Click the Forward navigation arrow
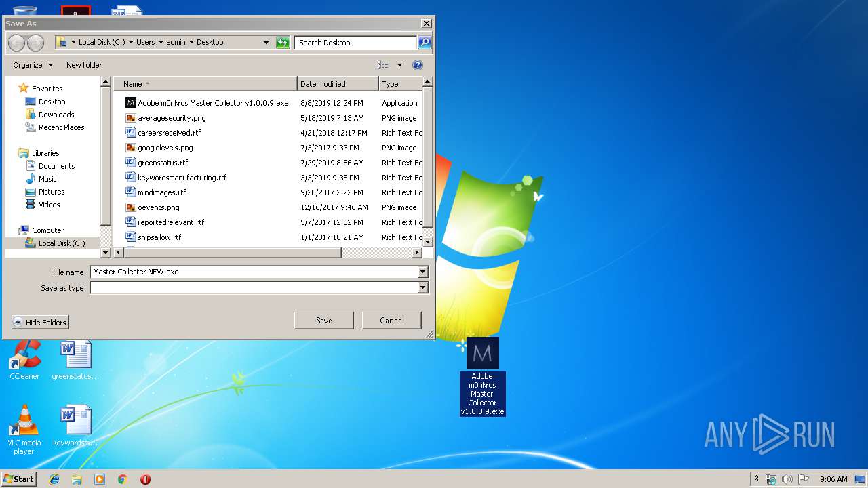This screenshot has width=868, height=488. [x=35, y=43]
